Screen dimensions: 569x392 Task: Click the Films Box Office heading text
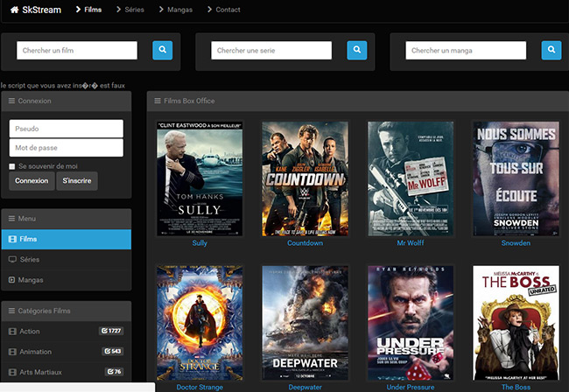[189, 101]
